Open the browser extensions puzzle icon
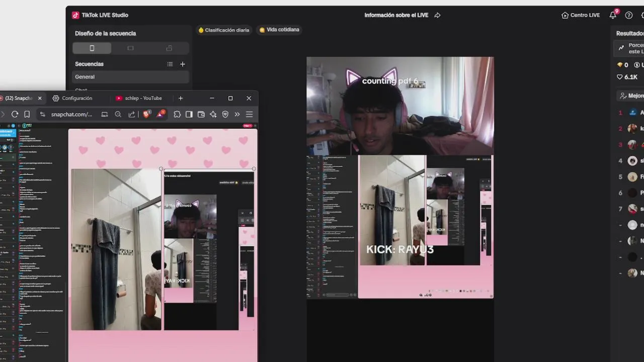This screenshot has height=362, width=644. 177,114
